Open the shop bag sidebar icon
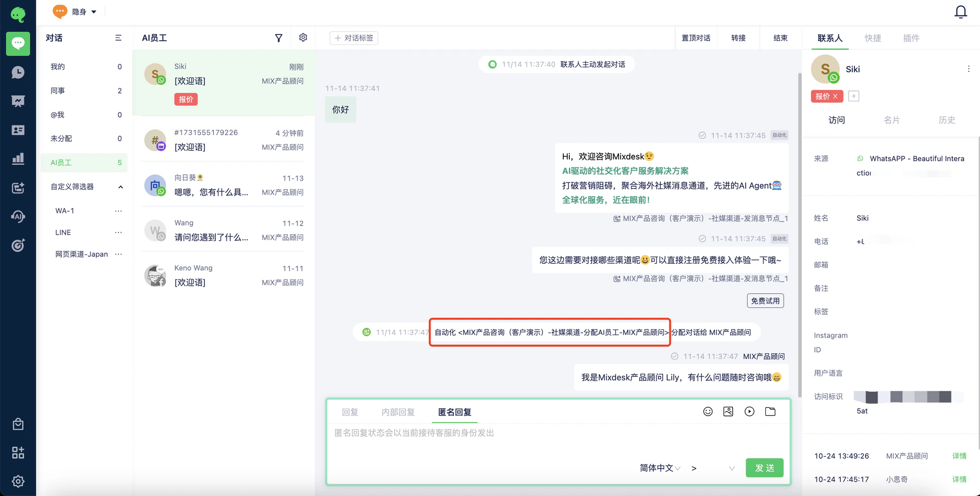 point(18,424)
